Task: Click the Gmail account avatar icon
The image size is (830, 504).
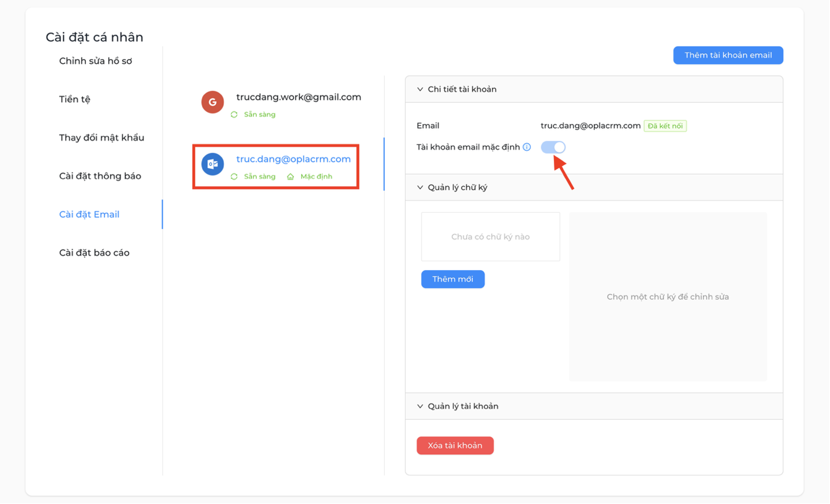Action: click(x=212, y=102)
